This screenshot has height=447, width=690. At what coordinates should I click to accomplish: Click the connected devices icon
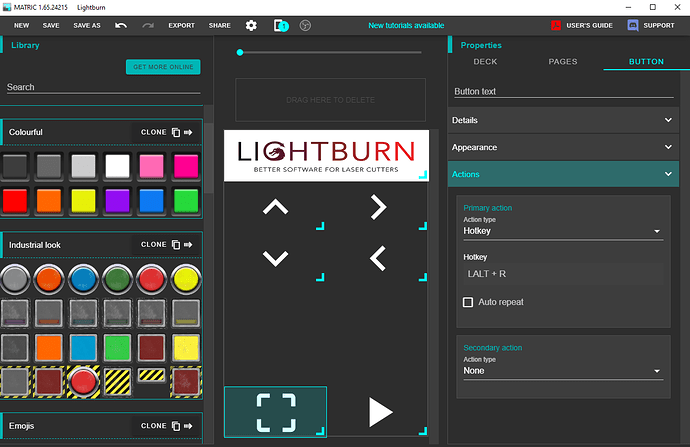(x=281, y=26)
